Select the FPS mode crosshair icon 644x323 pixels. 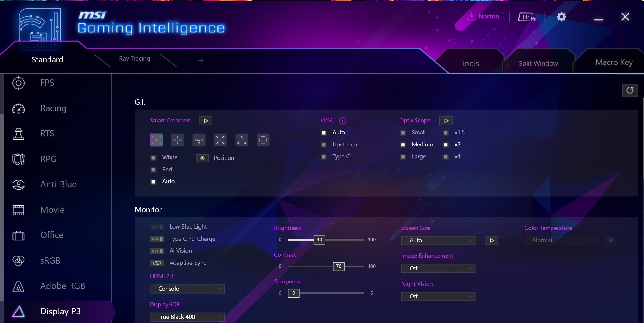click(x=18, y=83)
